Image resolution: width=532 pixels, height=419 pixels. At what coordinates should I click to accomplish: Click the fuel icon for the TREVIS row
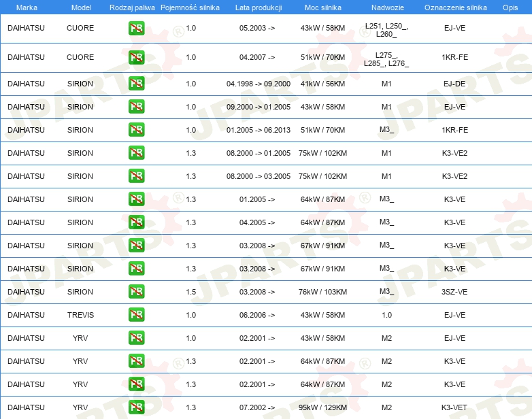(x=136, y=314)
